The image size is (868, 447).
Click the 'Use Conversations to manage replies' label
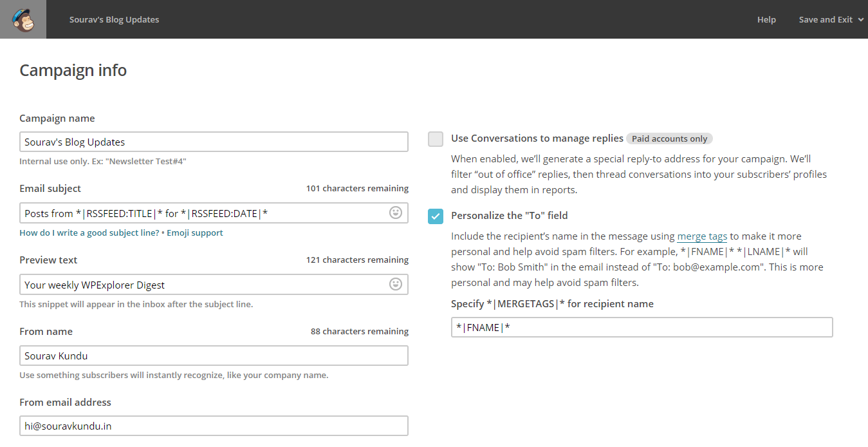(x=537, y=138)
